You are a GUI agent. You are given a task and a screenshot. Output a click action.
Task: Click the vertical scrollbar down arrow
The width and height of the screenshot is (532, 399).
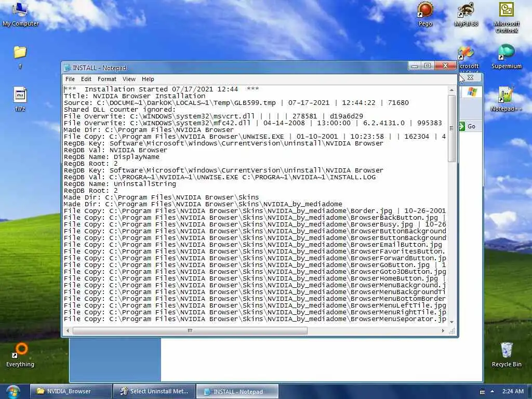pos(451,322)
